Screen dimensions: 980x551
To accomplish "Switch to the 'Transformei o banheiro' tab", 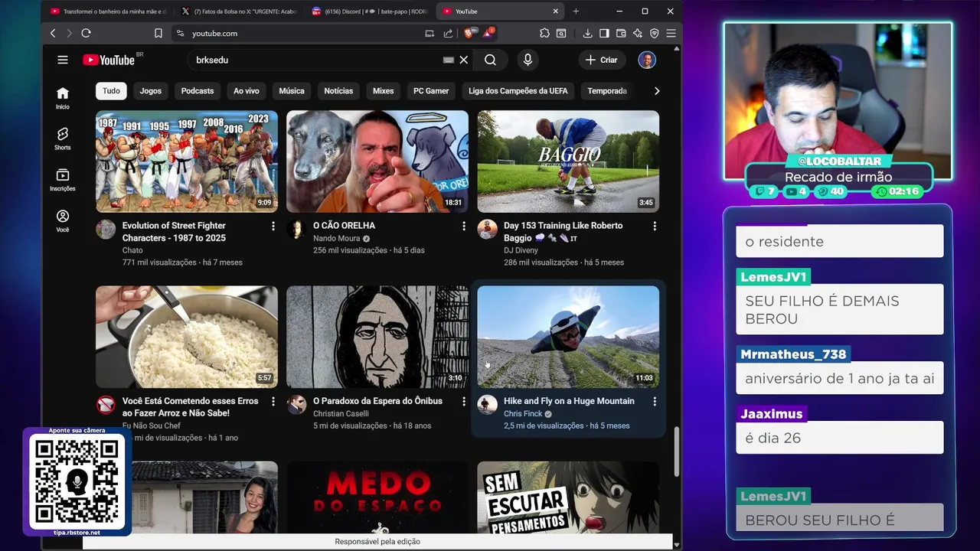I will [x=108, y=11].
